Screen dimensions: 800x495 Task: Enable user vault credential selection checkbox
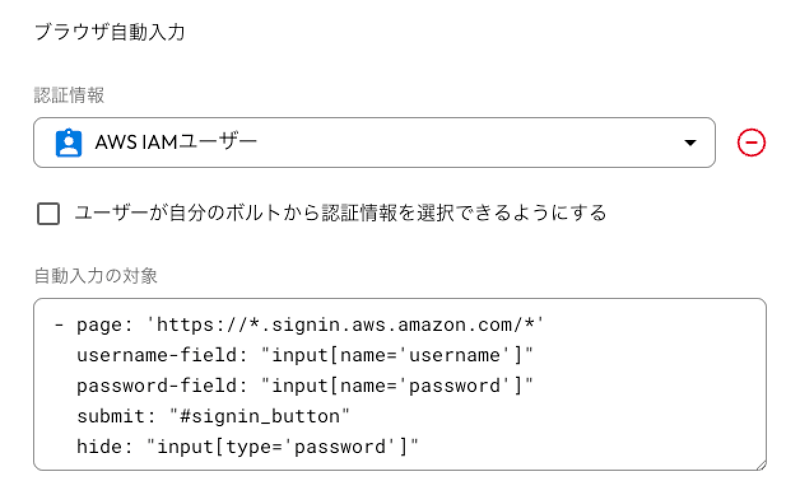(48, 213)
